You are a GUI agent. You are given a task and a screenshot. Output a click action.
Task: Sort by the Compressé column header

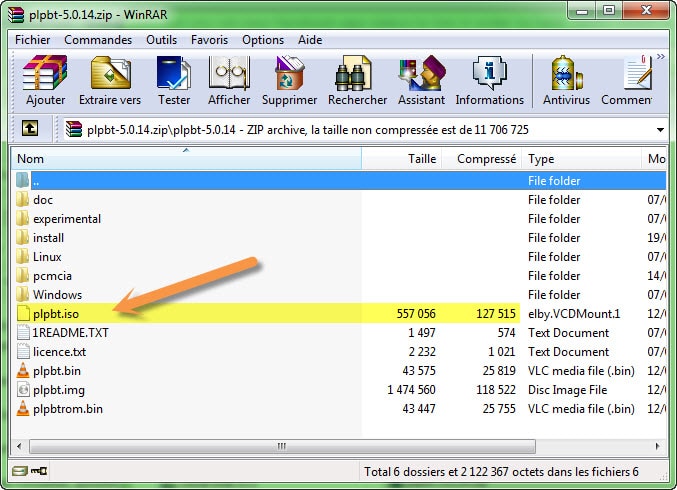point(482,158)
